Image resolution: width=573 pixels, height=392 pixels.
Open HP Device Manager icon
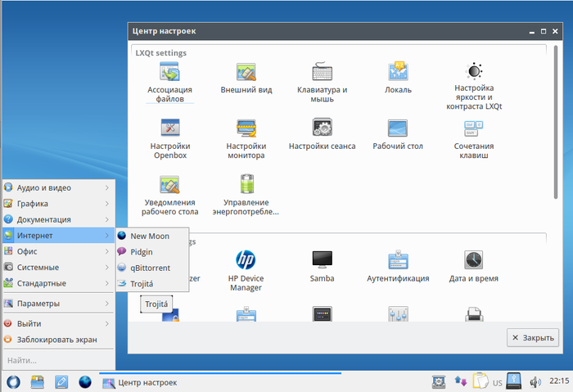pyautogui.click(x=246, y=260)
